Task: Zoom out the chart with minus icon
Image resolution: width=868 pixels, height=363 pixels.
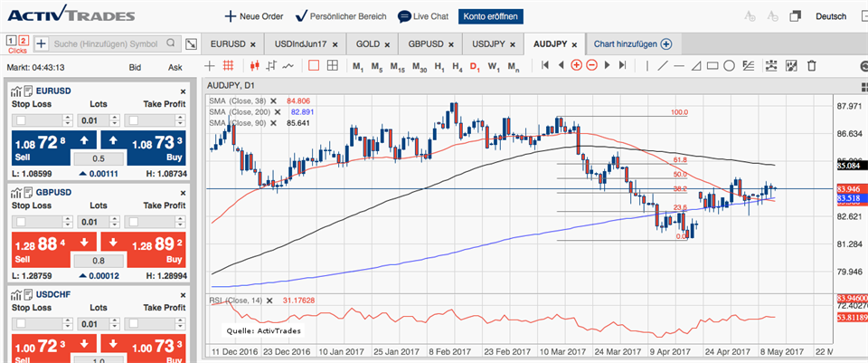Action: [591, 66]
